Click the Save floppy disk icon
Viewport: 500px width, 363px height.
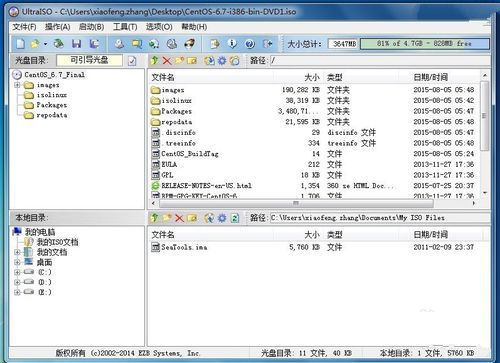(77, 43)
